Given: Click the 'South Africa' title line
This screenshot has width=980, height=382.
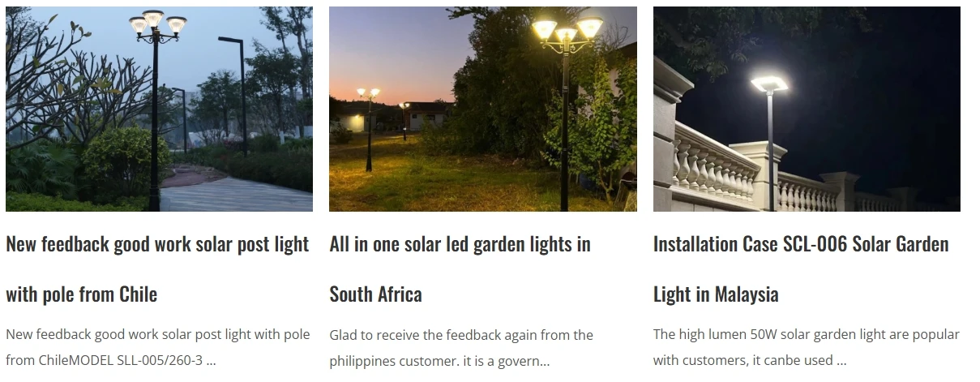Looking at the screenshot, I should point(375,294).
